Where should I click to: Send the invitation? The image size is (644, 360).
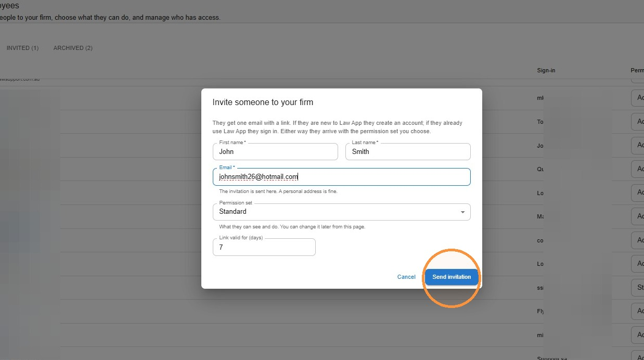pyautogui.click(x=452, y=277)
